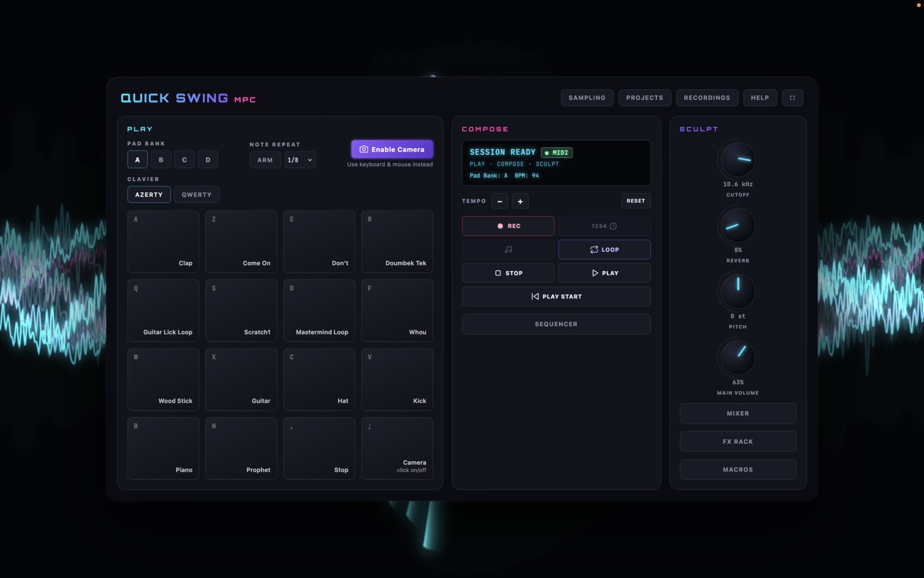Start playback with the PLAY button
This screenshot has height=578, width=924.
[604, 273]
